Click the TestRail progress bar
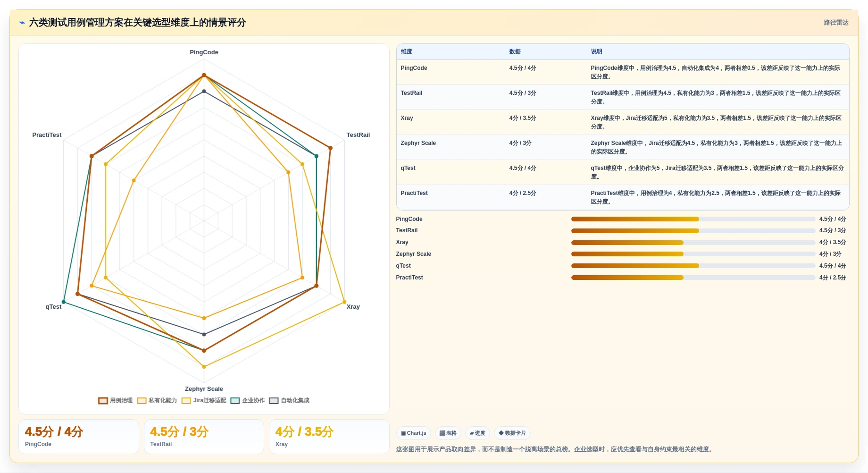The height and width of the screenshot is (473, 868). (x=693, y=231)
